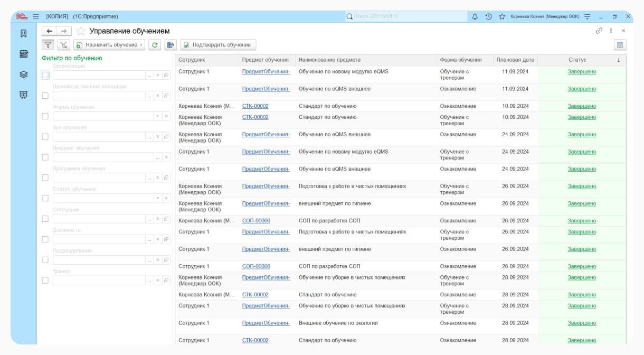Open notifications bell icon
This screenshot has width=644, height=355.
[475, 16]
